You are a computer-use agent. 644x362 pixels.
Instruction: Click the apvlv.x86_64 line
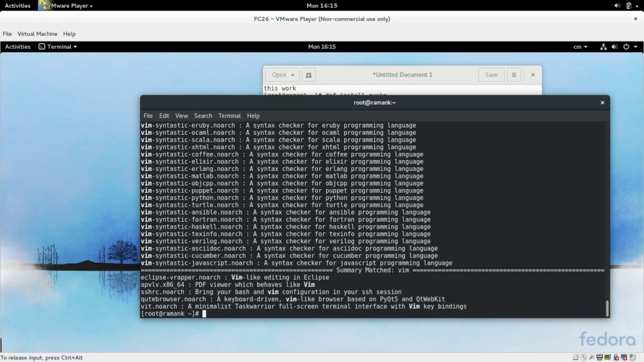tap(228, 285)
